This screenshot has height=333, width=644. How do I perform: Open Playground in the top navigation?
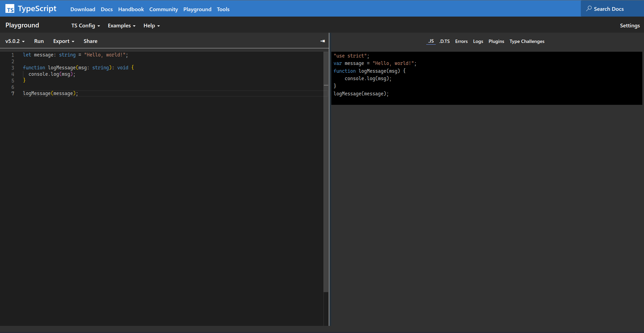pyautogui.click(x=197, y=9)
